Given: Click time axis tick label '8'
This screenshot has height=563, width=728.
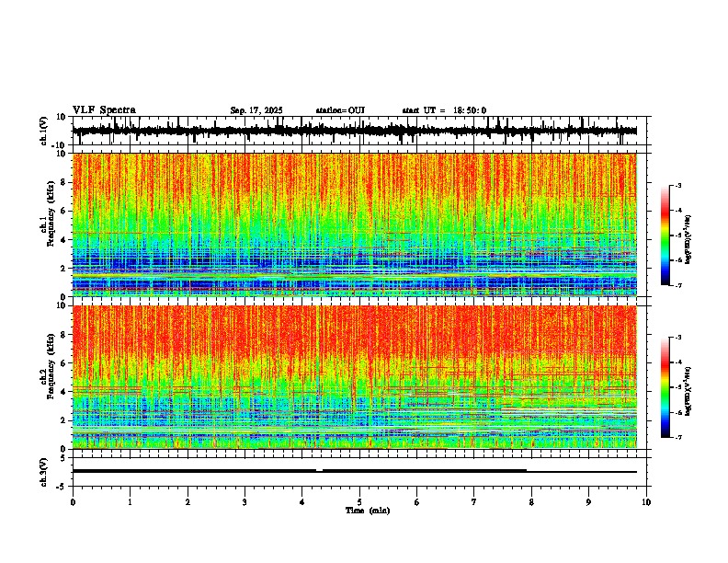Looking at the screenshot, I should pos(531,502).
